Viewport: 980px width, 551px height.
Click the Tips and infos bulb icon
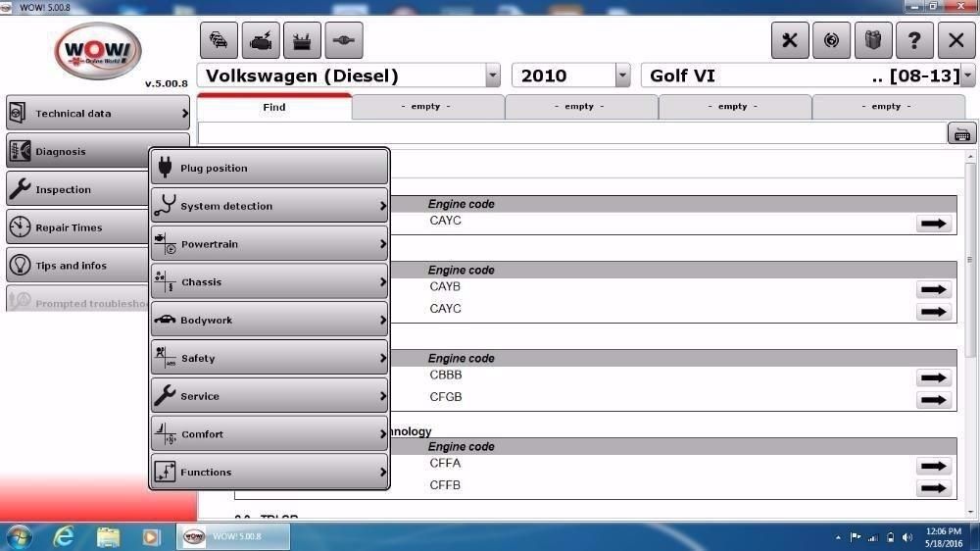20,265
